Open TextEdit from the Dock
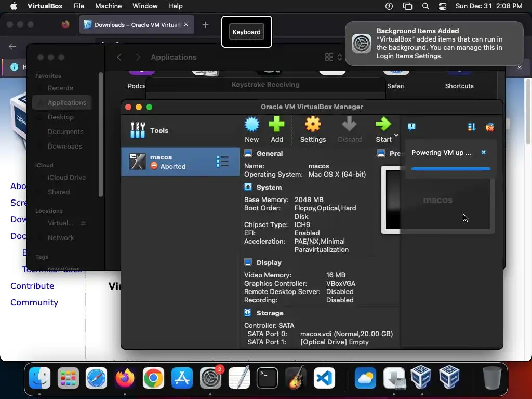Image resolution: width=532 pixels, height=399 pixels. (x=239, y=377)
